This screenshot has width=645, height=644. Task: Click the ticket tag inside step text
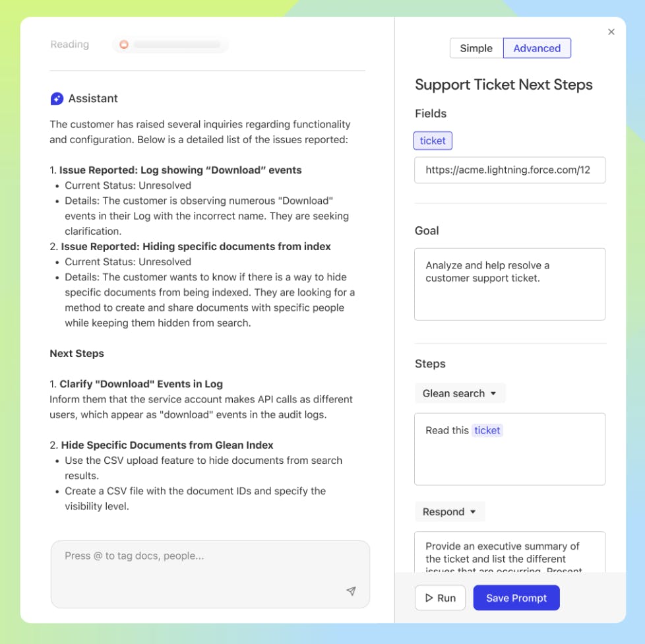point(487,430)
